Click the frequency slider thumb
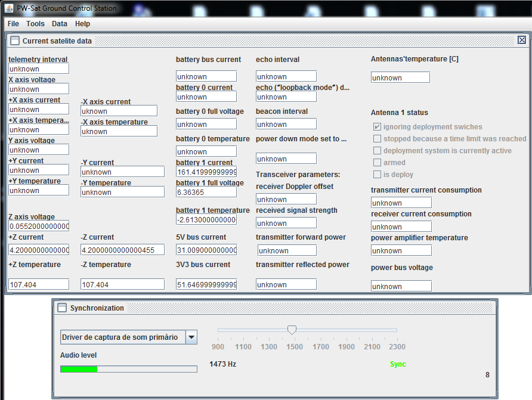The height and width of the screenshot is (400, 532). [292, 330]
